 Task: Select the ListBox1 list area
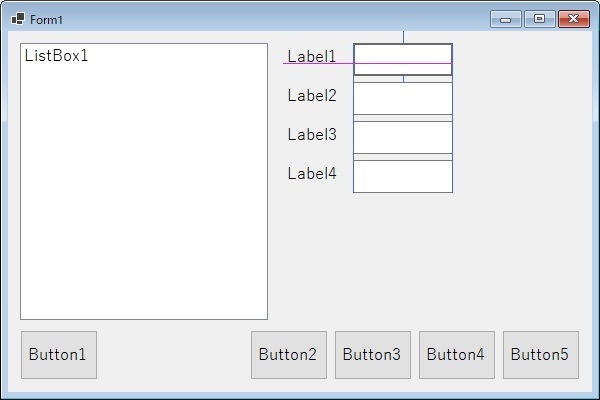tap(144, 190)
